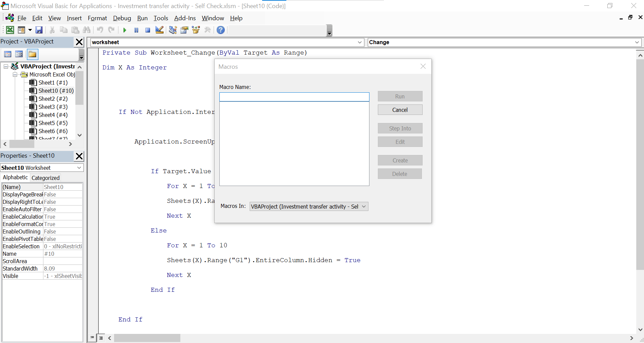
Task: Click the Redo arrow icon
Action: point(111,30)
